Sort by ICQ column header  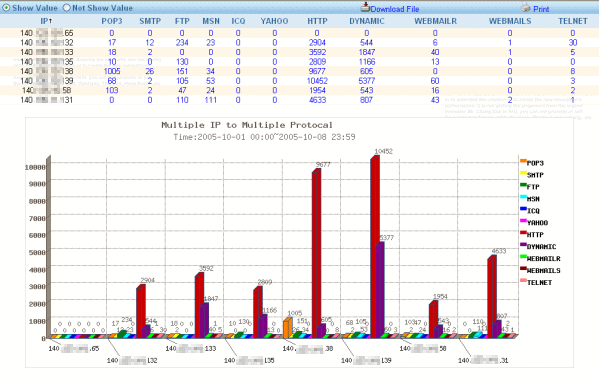(238, 21)
